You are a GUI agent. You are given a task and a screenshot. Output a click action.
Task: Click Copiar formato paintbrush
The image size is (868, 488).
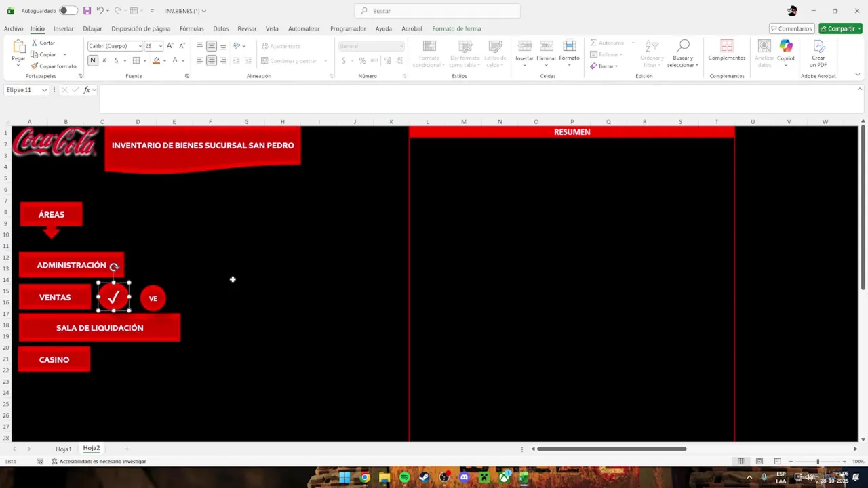click(54, 66)
